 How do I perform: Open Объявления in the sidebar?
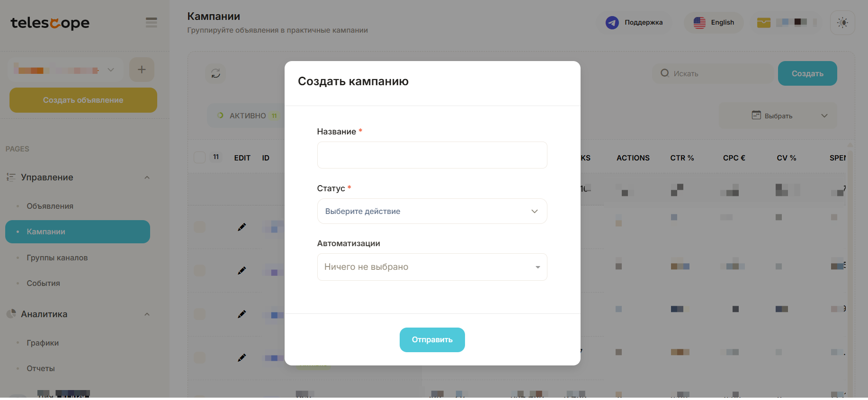[x=50, y=206]
